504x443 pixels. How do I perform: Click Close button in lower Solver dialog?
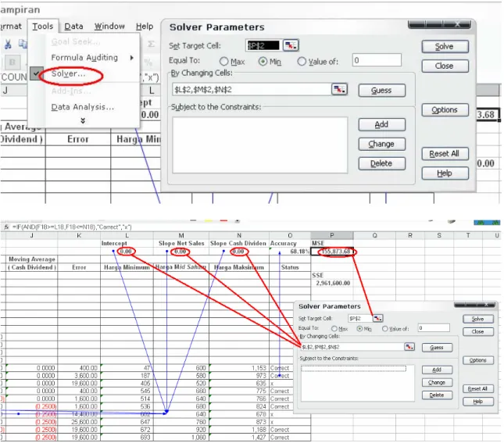click(478, 331)
